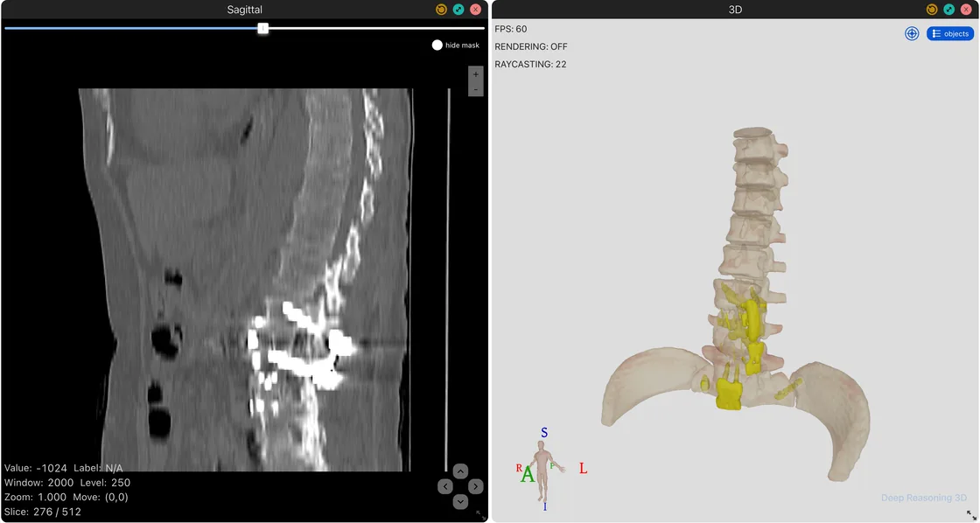Image resolution: width=980 pixels, height=523 pixels.
Task: Click the 'RENDERING: OFF' status text
Action: click(x=531, y=47)
